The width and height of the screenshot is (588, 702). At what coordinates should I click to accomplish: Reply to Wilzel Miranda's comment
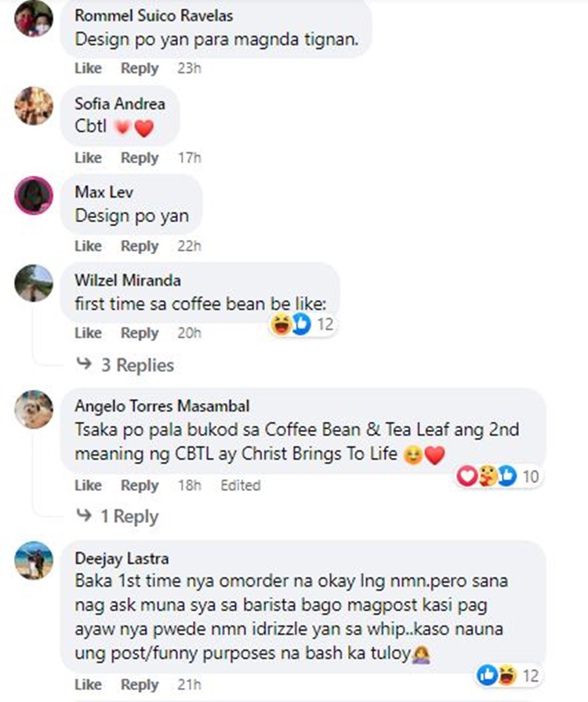pos(140,333)
